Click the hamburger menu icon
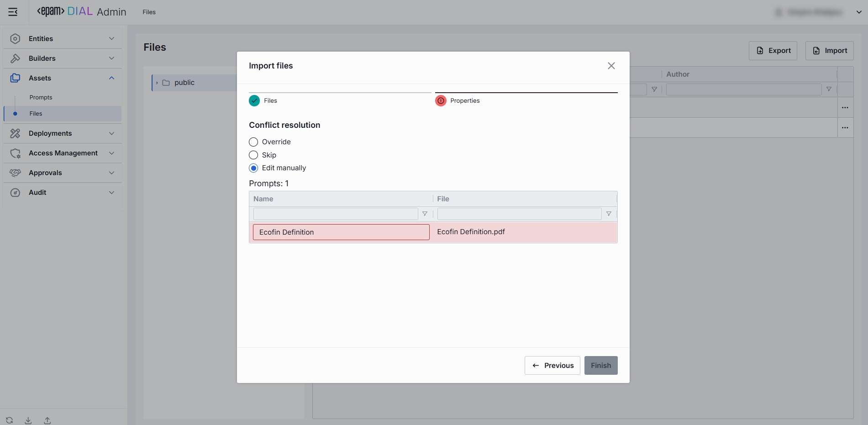868x425 pixels. click(x=13, y=12)
